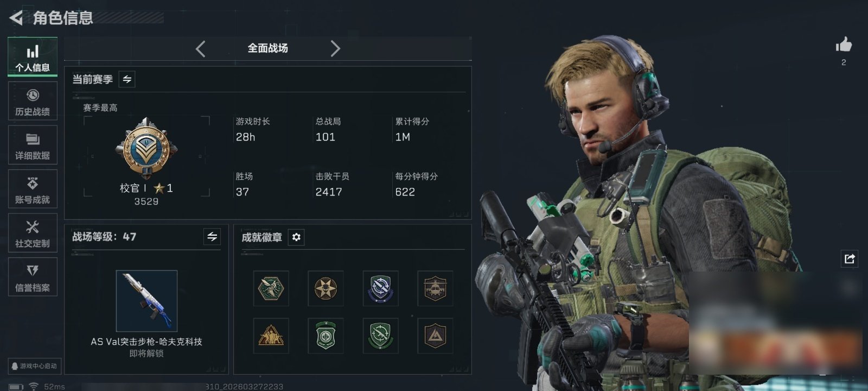Switch to next mode with right chevron
Viewport: 868px width, 391px height.
click(x=335, y=49)
